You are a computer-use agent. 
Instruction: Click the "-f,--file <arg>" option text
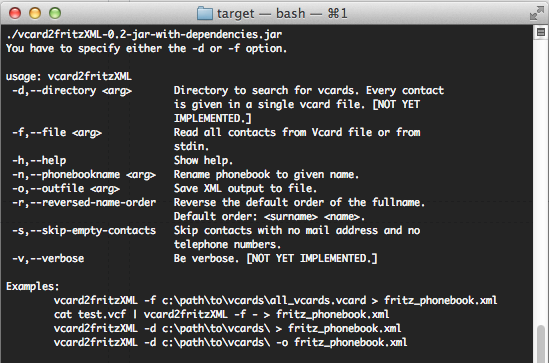pyautogui.click(x=57, y=132)
